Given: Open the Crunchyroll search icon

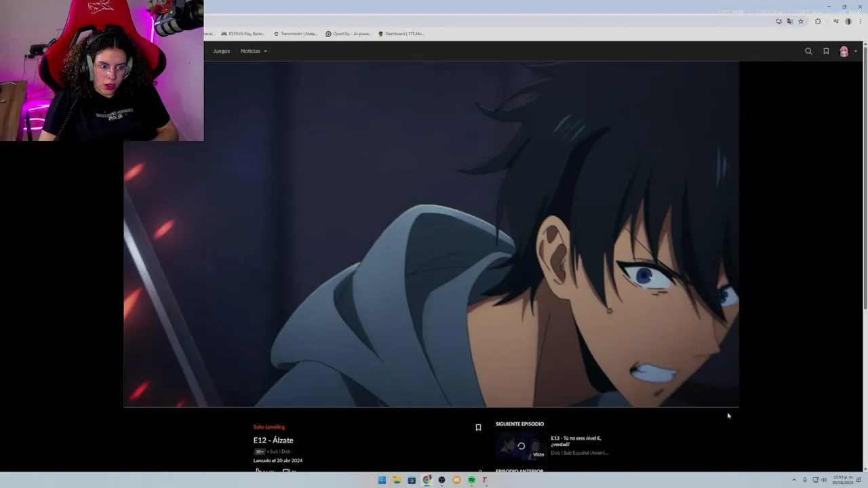Looking at the screenshot, I should (x=808, y=52).
